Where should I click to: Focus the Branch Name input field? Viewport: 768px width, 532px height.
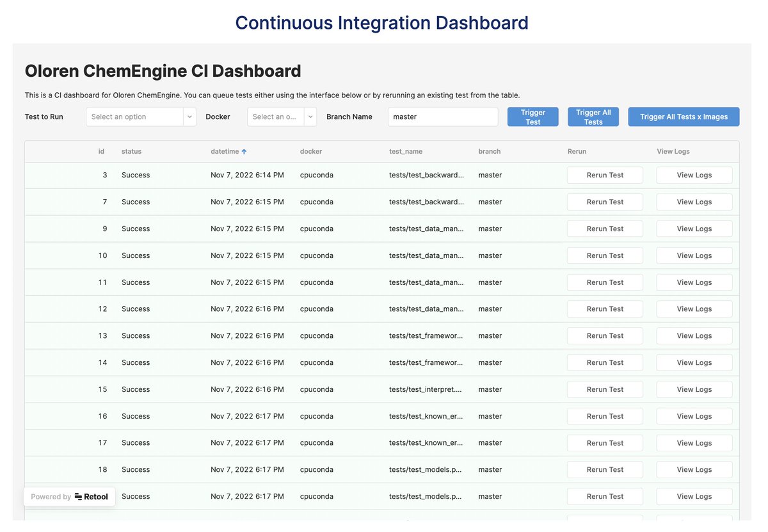(x=443, y=117)
